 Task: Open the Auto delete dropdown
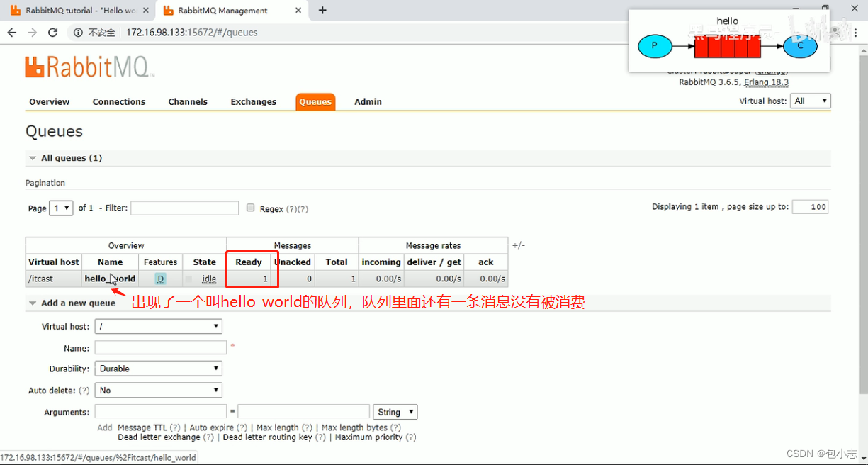[158, 390]
